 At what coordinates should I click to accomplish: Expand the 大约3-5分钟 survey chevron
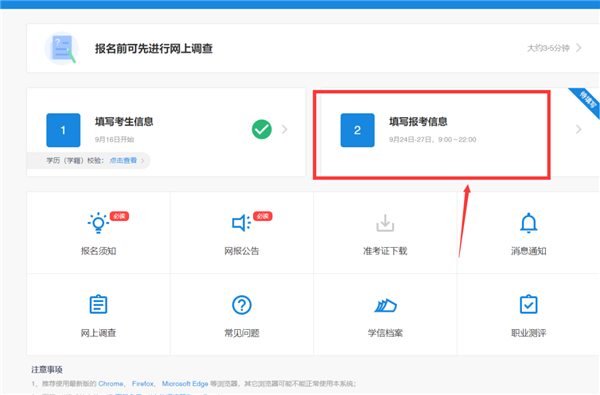(579, 48)
